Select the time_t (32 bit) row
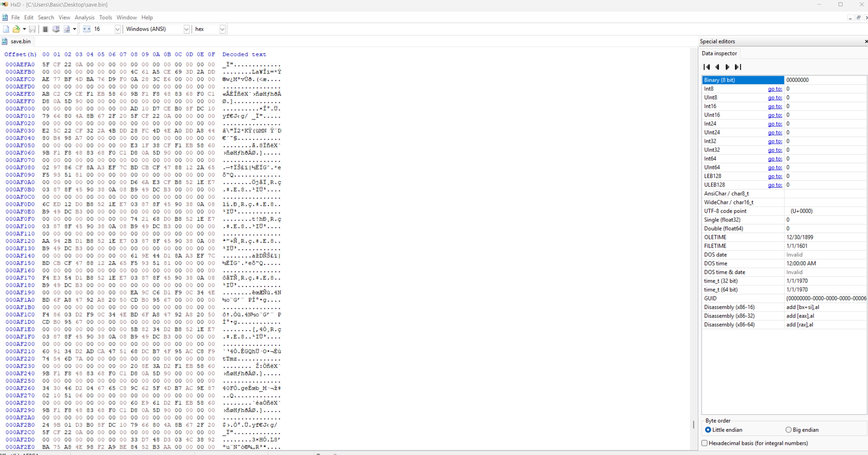 pos(784,281)
